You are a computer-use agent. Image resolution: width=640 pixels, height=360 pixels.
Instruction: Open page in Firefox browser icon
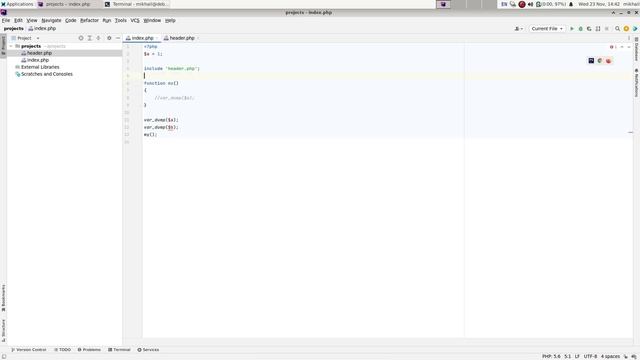point(608,60)
